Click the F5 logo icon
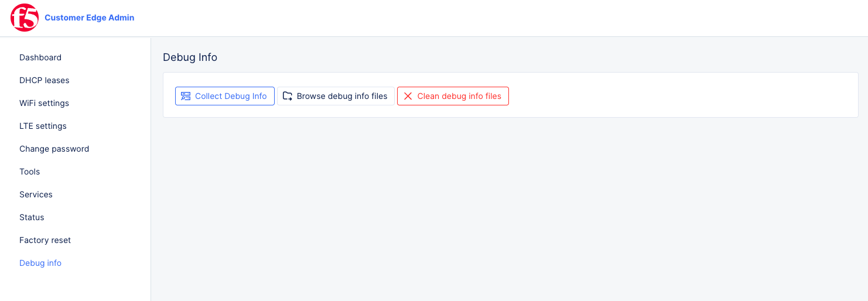This screenshot has height=301, width=868. click(x=24, y=18)
